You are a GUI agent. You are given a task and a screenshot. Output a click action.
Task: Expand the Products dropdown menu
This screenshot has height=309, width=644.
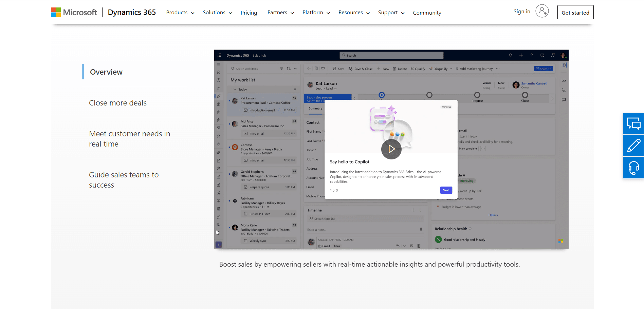pyautogui.click(x=180, y=13)
